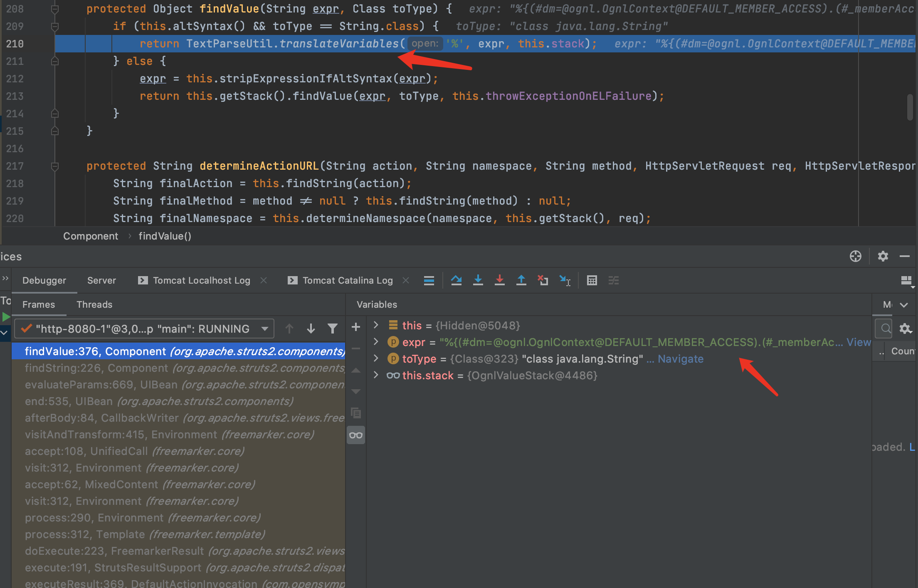The width and height of the screenshot is (918, 588).
Task: Expand the 'toType' variable node
Action: pos(376,358)
